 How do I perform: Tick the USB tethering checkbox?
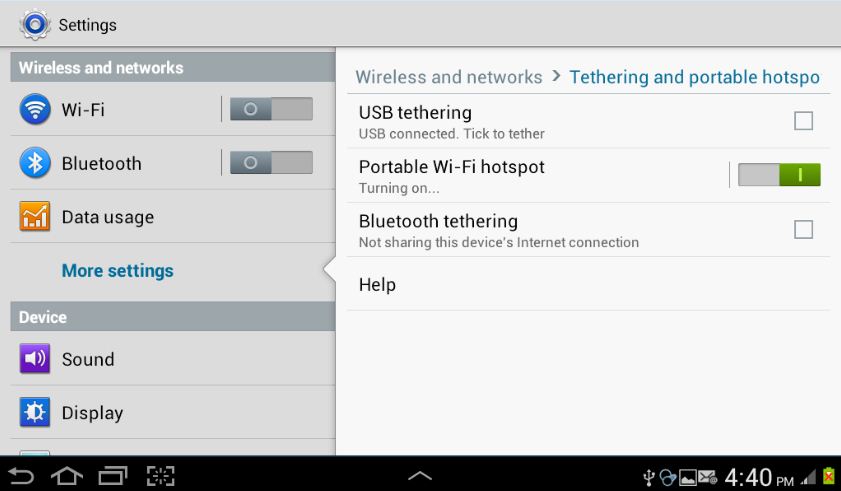[x=803, y=121]
